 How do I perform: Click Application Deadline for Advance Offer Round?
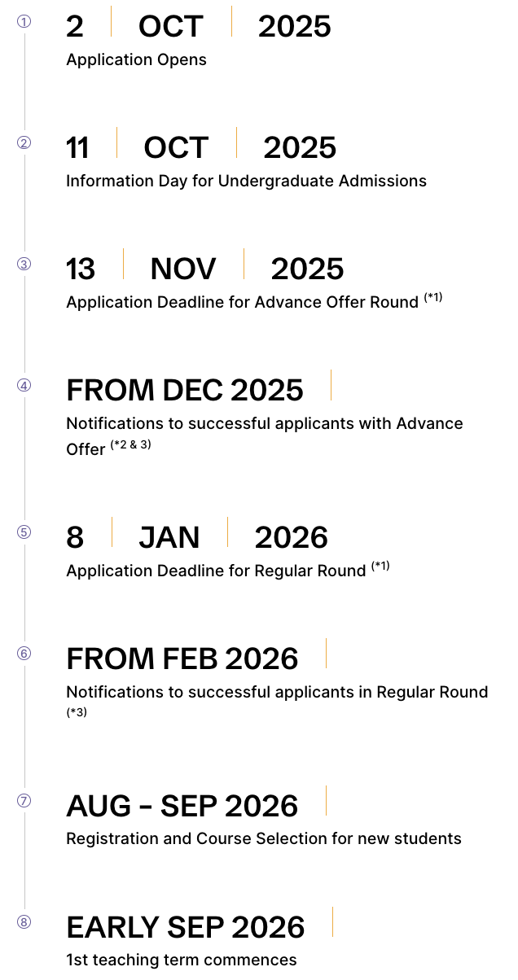click(x=242, y=302)
